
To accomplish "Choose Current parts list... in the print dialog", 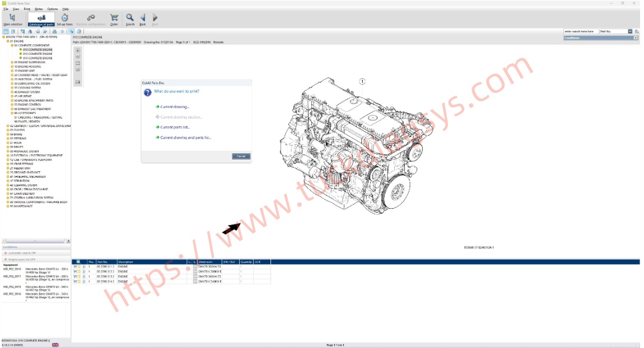I will pos(173,127).
